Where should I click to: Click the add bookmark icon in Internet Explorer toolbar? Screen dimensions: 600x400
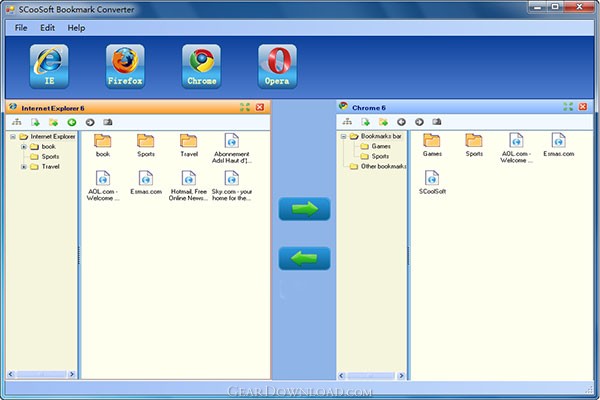click(35, 122)
